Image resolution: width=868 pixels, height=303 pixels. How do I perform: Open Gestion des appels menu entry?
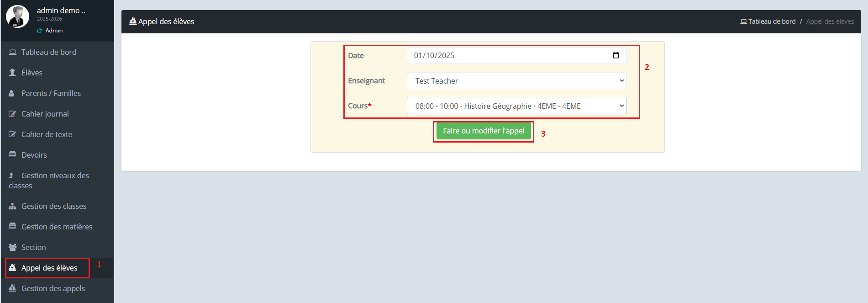53,288
